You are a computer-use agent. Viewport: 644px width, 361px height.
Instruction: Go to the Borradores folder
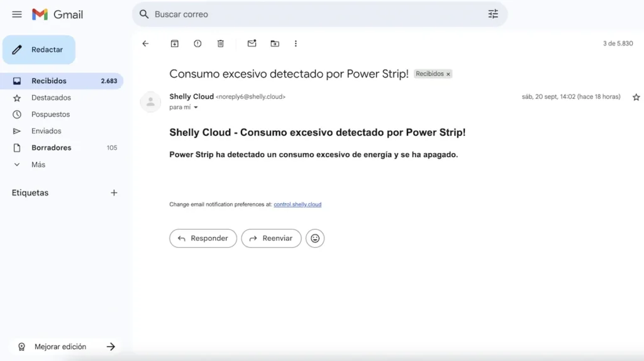[x=51, y=148]
